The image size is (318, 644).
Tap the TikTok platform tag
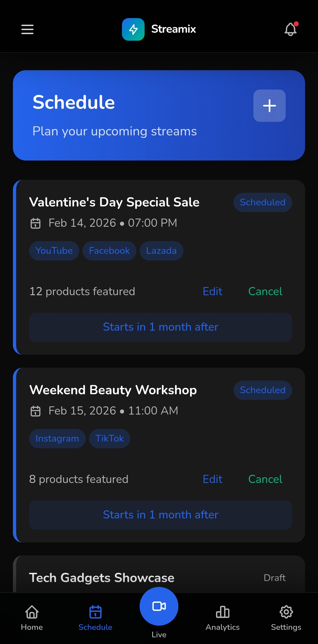109,438
